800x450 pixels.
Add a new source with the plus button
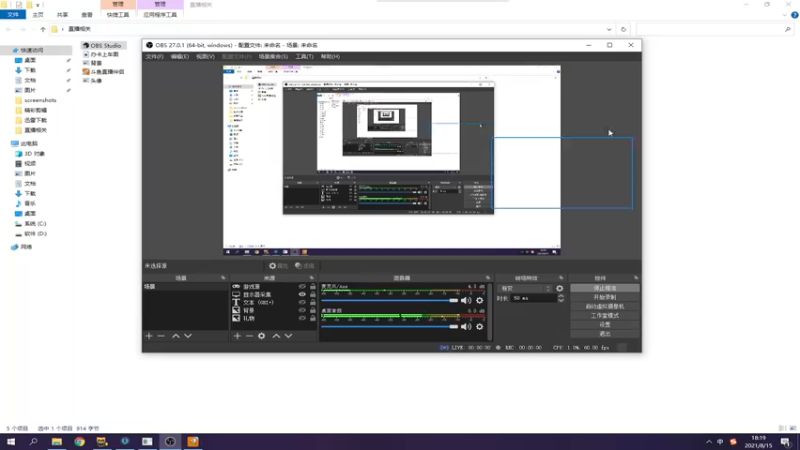237,336
